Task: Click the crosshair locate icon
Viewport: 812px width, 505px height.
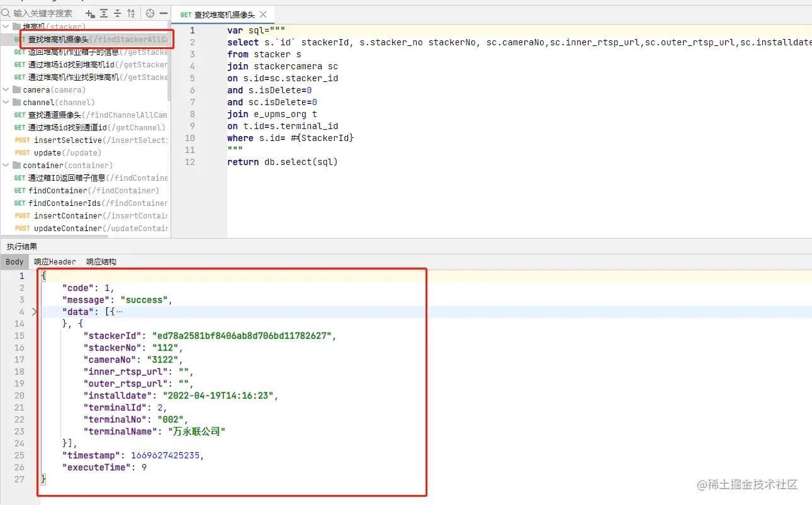Action: point(150,13)
